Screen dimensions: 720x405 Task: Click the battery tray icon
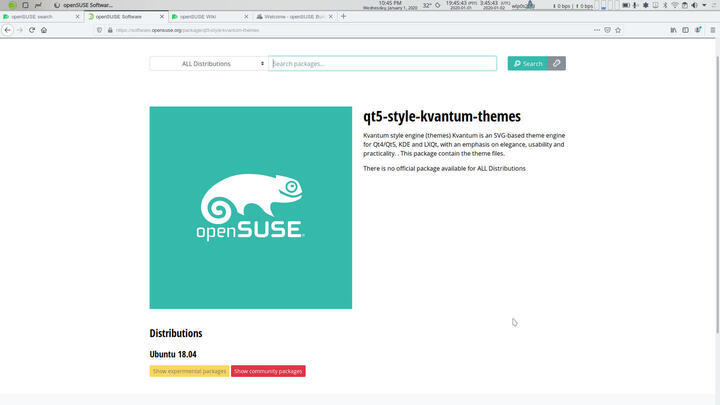tap(625, 5)
